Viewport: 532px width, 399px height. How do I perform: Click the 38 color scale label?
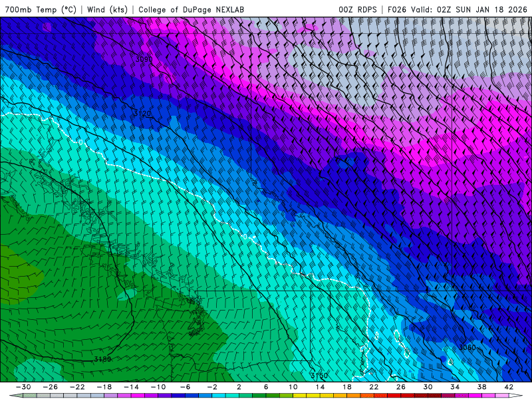click(481, 387)
